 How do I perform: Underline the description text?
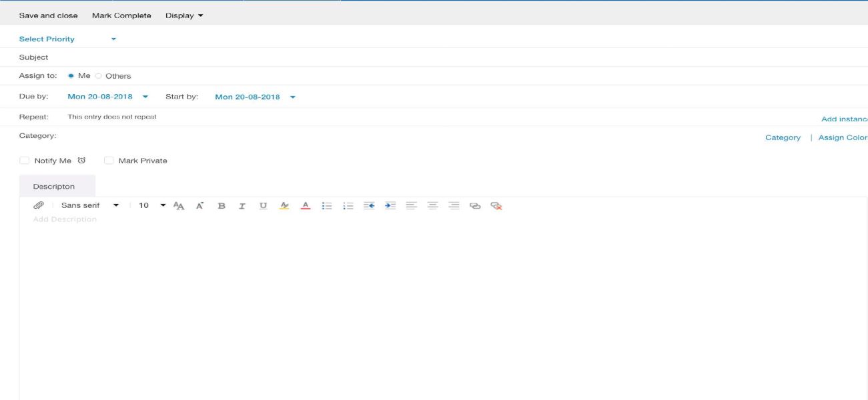click(261, 205)
